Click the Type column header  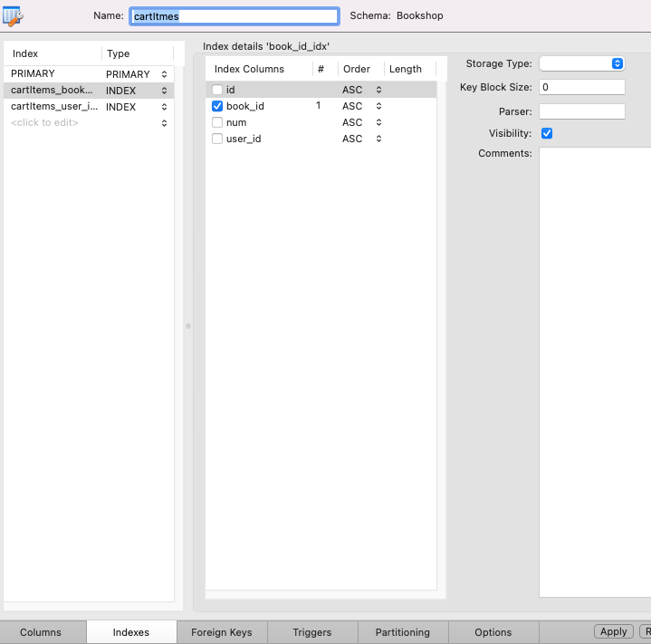coord(138,53)
